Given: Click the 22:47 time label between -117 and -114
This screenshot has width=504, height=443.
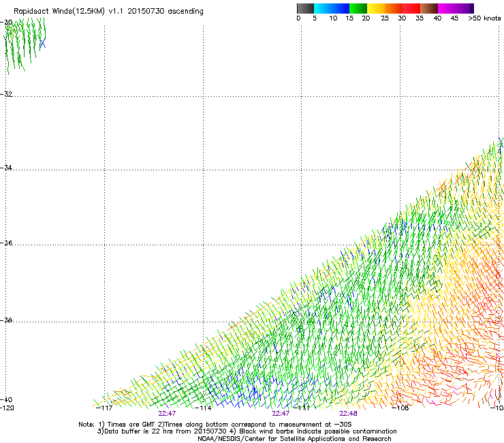Looking at the screenshot, I should 167,414.
